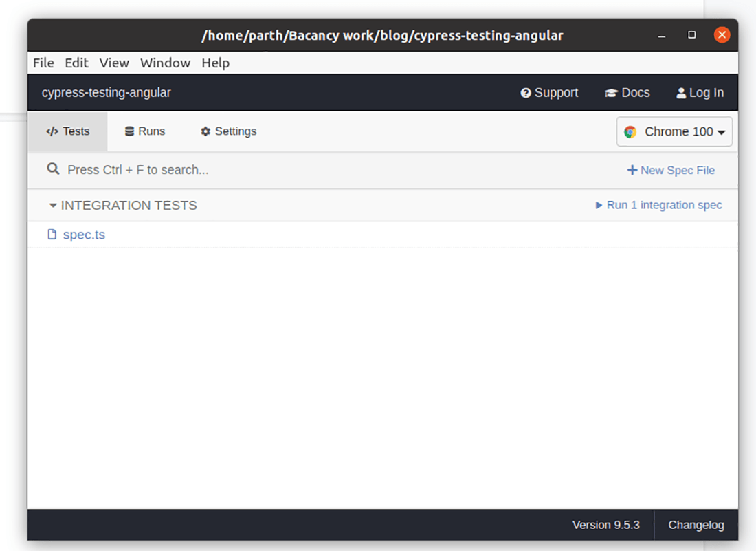
Task: Open the Docs link
Action: (x=627, y=93)
